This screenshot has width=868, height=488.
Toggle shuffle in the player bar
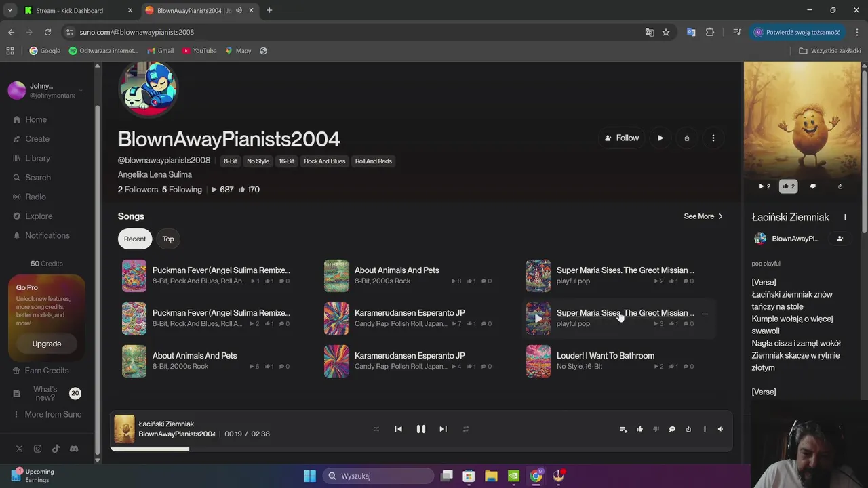pos(376,429)
